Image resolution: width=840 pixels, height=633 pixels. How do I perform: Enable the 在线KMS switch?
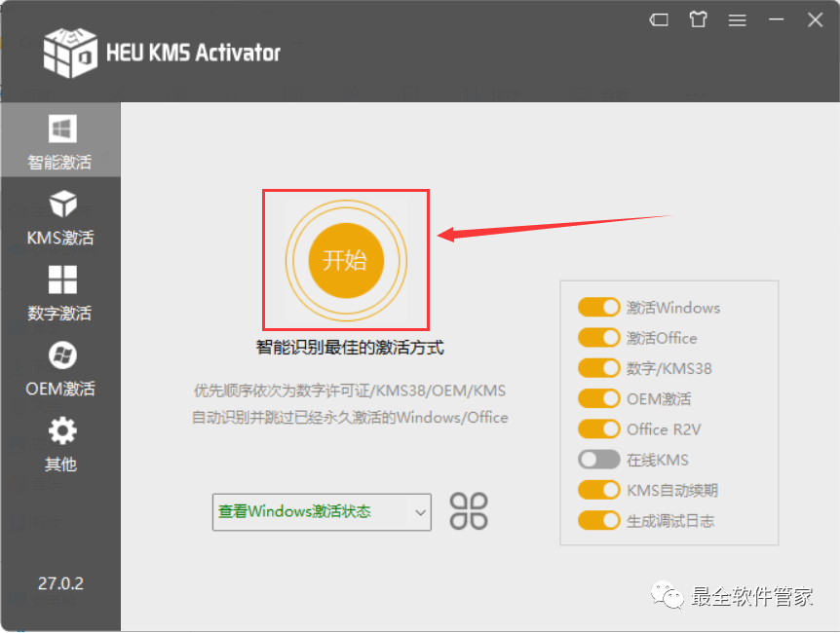tap(599, 460)
